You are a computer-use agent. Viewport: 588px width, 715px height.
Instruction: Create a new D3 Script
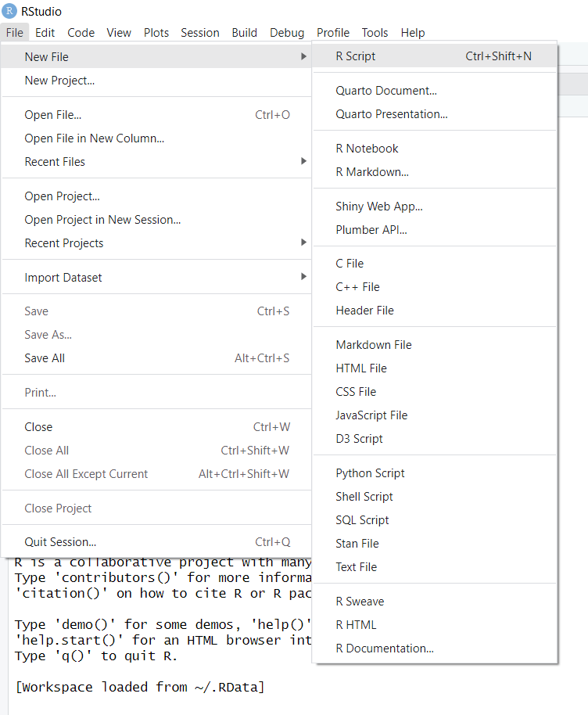tap(435, 439)
